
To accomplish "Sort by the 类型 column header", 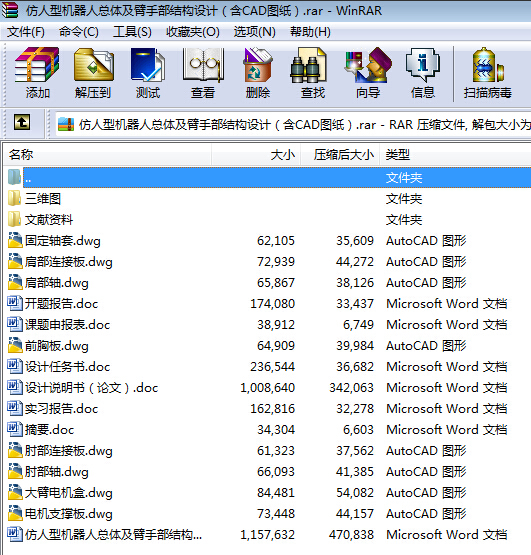I will pyautogui.click(x=455, y=155).
